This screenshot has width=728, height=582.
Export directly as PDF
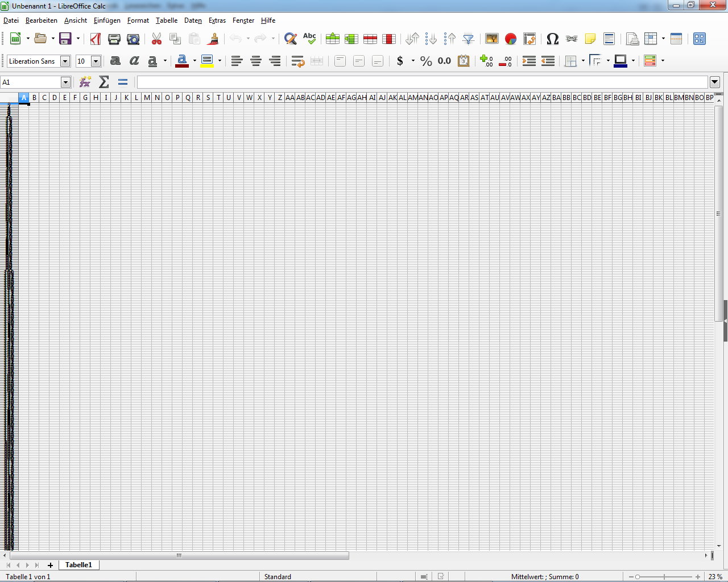96,39
